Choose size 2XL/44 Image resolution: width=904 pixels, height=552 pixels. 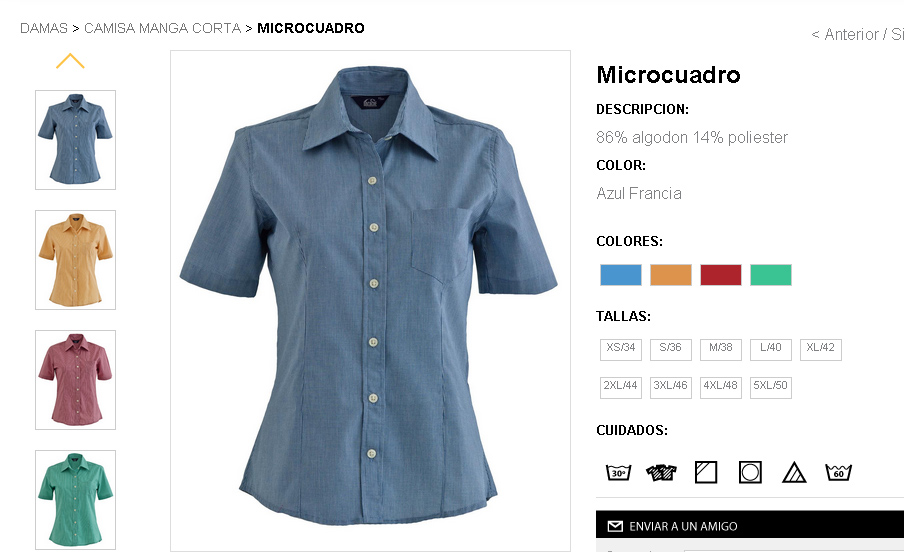[621, 388]
